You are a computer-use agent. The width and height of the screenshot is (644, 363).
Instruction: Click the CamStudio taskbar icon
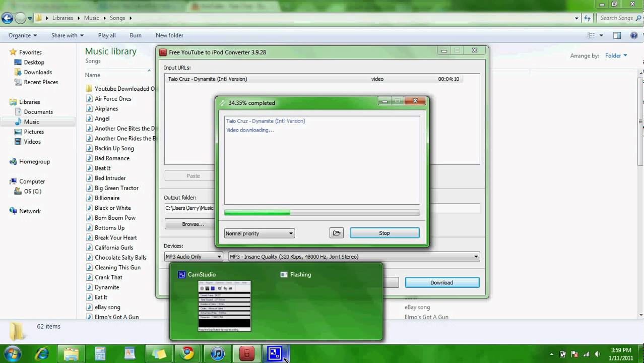click(x=275, y=353)
